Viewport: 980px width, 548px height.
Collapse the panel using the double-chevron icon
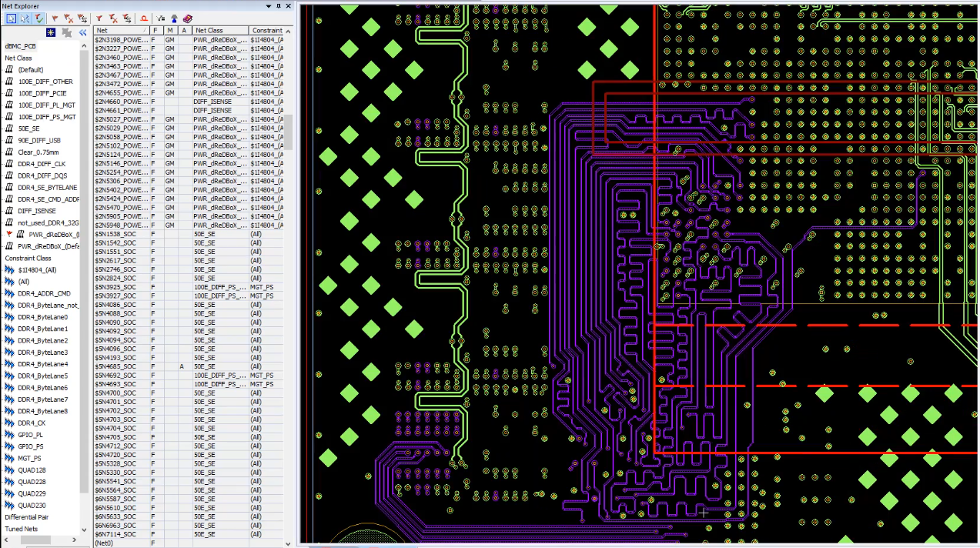point(82,32)
